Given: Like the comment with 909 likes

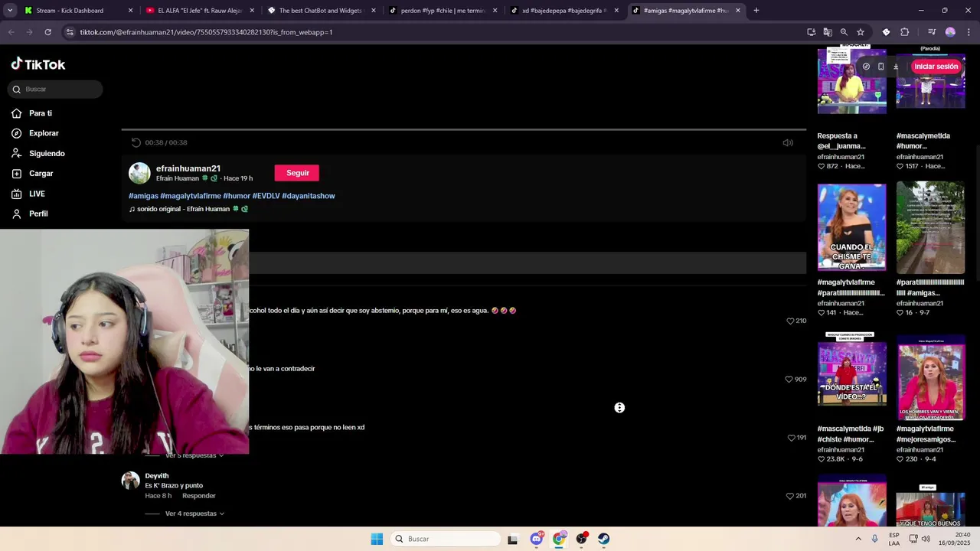Looking at the screenshot, I should pos(789,379).
